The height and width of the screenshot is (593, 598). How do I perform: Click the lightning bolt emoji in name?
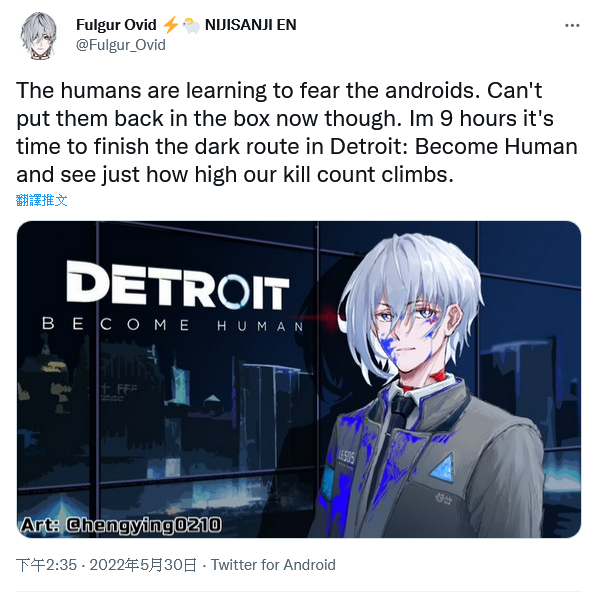[x=171, y=25]
